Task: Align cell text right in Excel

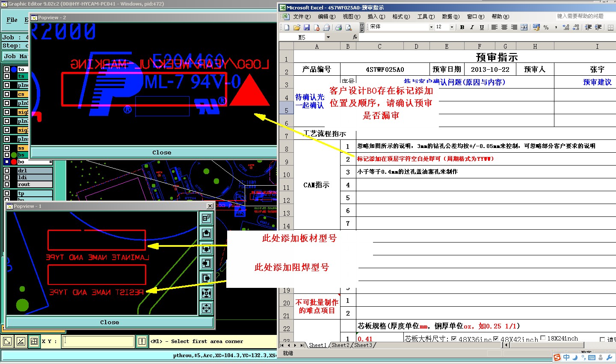Action: 514,27
